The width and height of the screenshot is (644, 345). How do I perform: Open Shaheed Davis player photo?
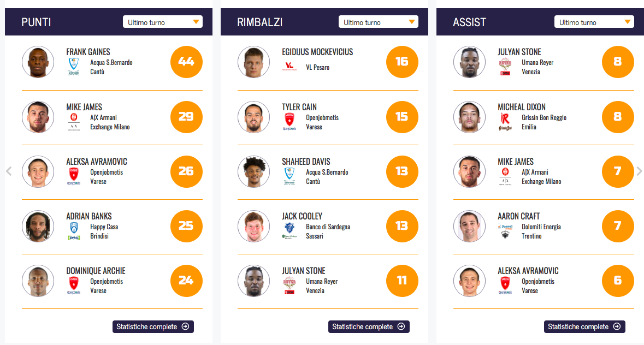(x=253, y=171)
